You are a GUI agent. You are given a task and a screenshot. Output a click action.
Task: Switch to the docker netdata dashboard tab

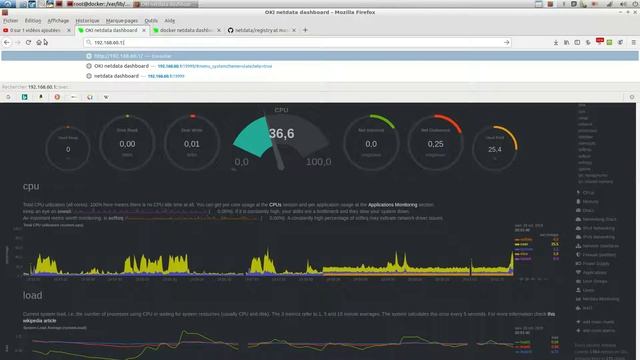click(186, 30)
